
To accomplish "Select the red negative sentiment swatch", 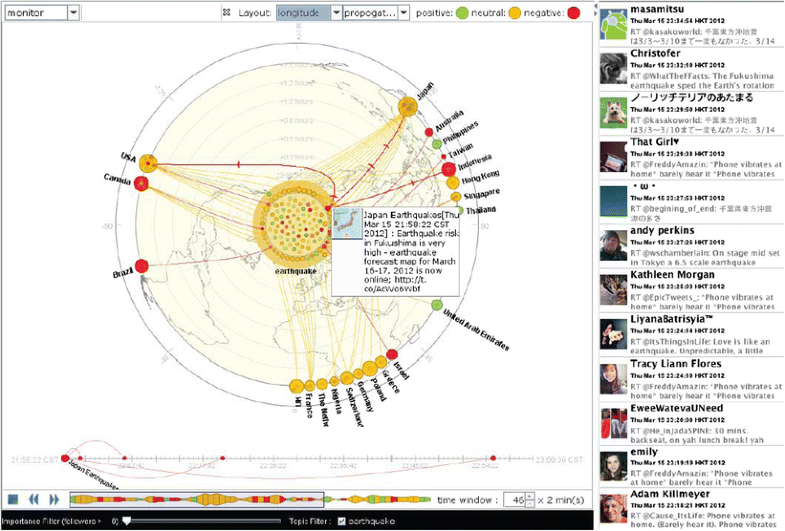I will click(574, 13).
